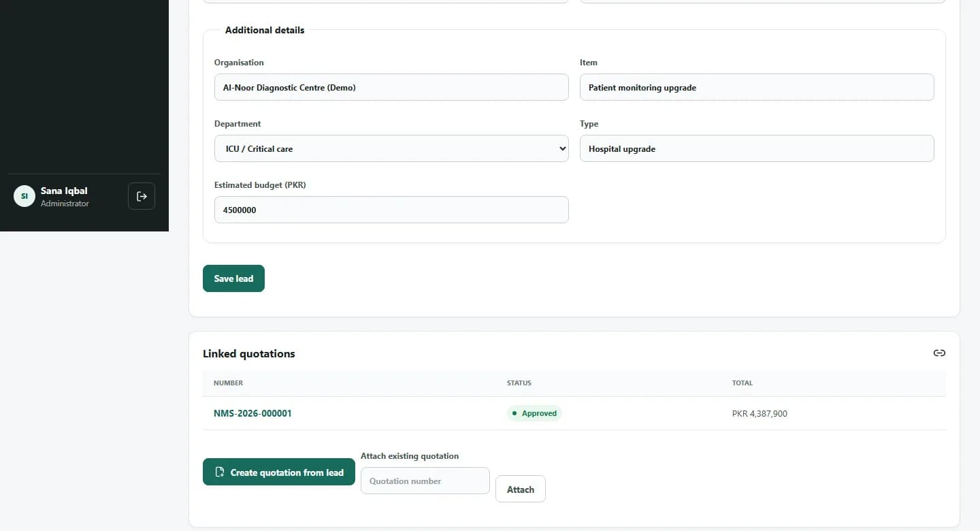Viewport: 980px width, 531px height.
Task: Click the Quotation number input field
Action: pyautogui.click(x=425, y=481)
